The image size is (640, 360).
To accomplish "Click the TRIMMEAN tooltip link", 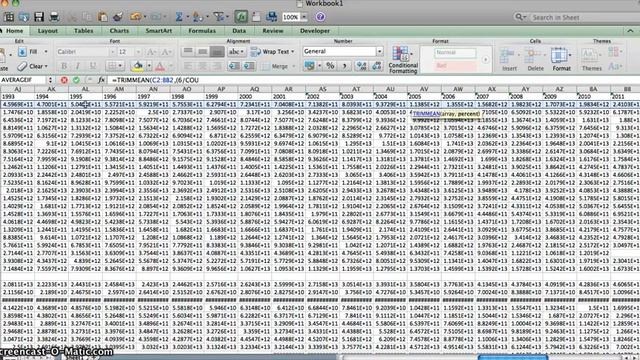I will pyautogui.click(x=427, y=114).
